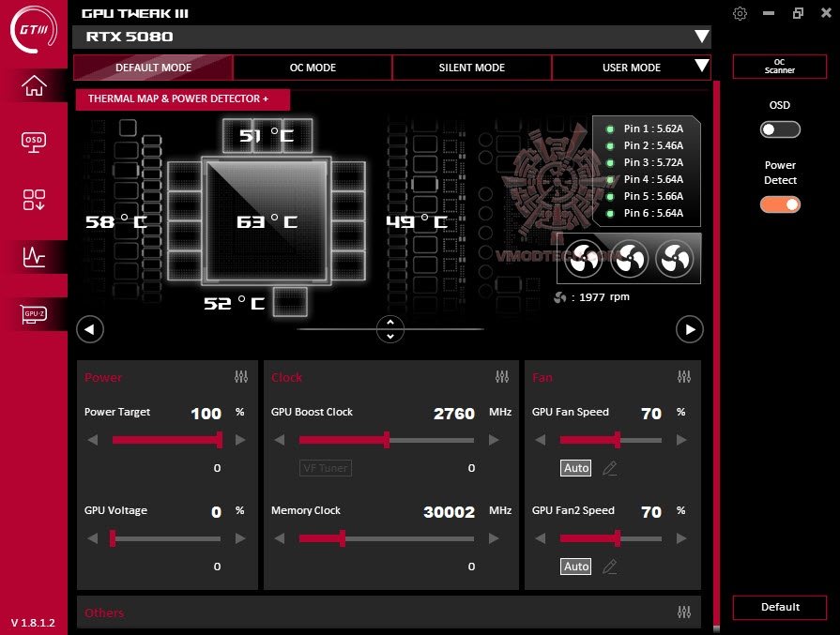Click the version label V 1.8.1.2
The height and width of the screenshot is (635, 840).
click(x=33, y=623)
